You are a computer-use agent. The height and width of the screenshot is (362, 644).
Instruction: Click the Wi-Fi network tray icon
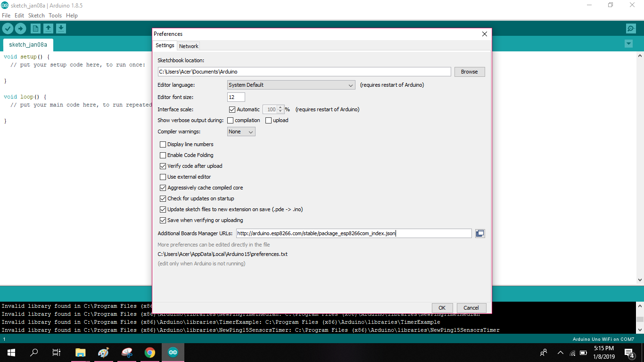573,353
